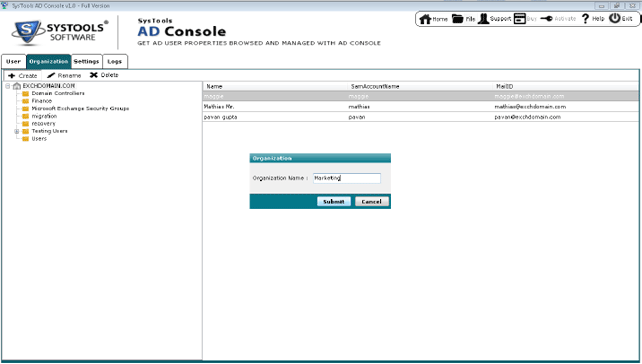This screenshot has width=642, height=364.
Task: Click the Domain Controllers folder icon
Action: tap(25, 94)
